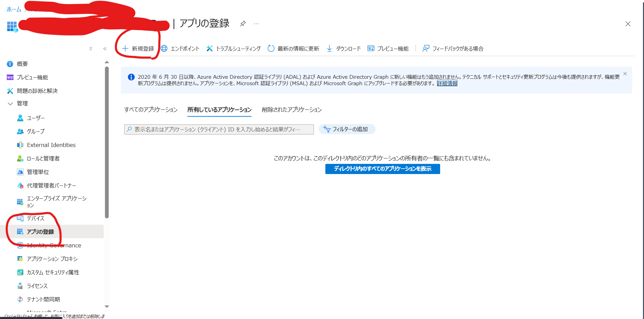Viewport: 644px width, 319px height.
Task: Go to ホーム breadcrumb link
Action: click(x=14, y=9)
